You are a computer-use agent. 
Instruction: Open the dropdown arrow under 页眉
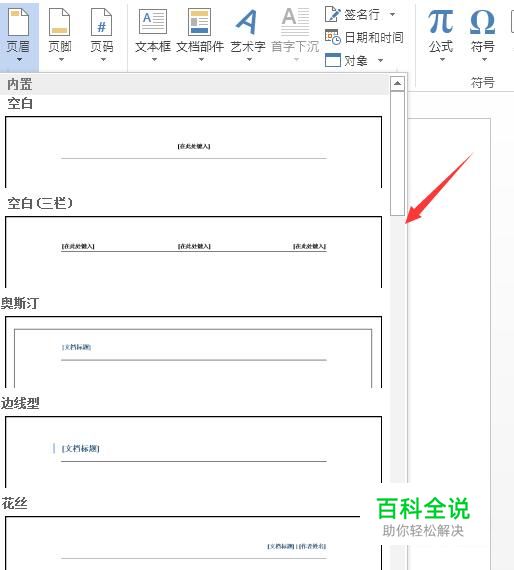pos(19,60)
